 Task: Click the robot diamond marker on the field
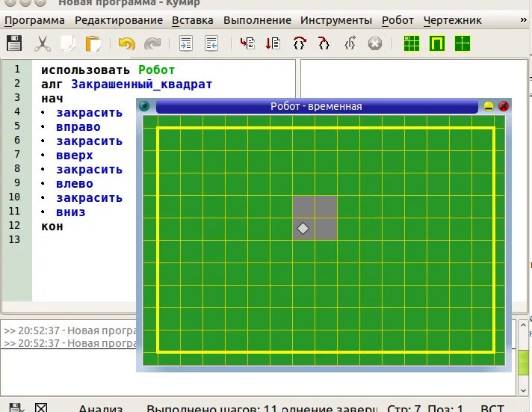tap(303, 228)
